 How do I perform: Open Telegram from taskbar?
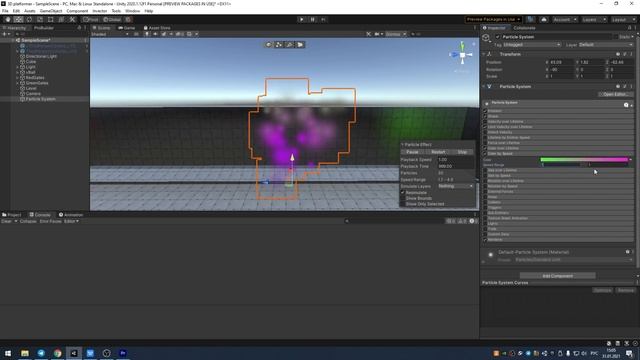click(x=41, y=353)
